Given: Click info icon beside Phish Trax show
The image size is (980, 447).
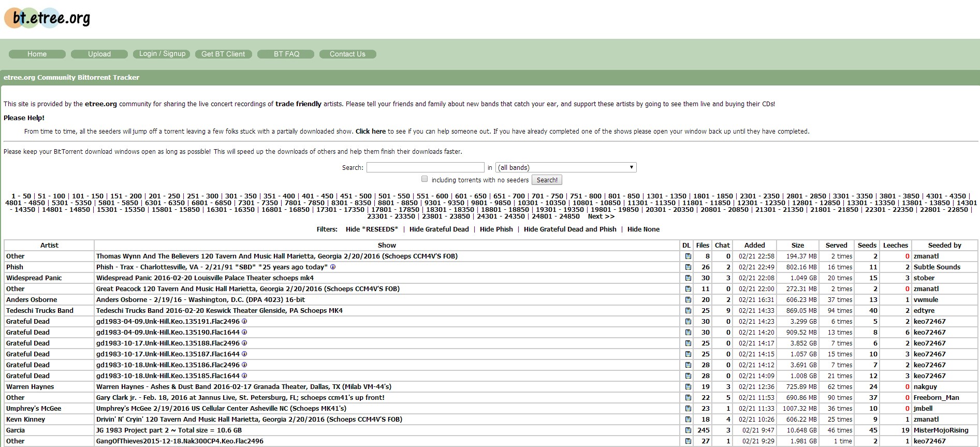Looking at the screenshot, I should click(x=333, y=267).
